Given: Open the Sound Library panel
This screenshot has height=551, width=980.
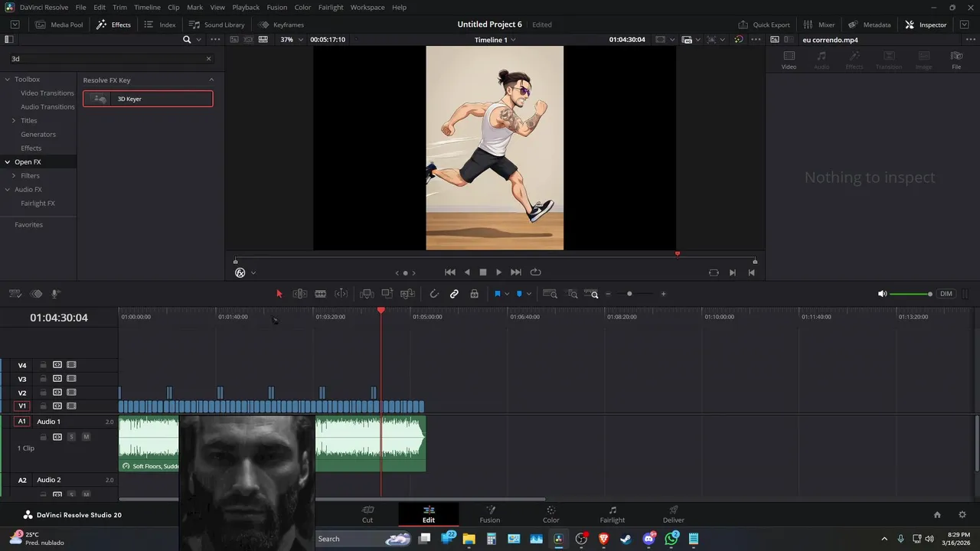Looking at the screenshot, I should (x=217, y=24).
